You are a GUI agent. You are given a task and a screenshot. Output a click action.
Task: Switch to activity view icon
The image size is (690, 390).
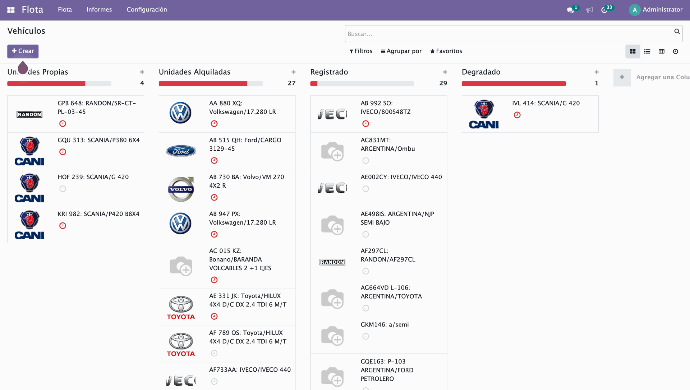[675, 52]
